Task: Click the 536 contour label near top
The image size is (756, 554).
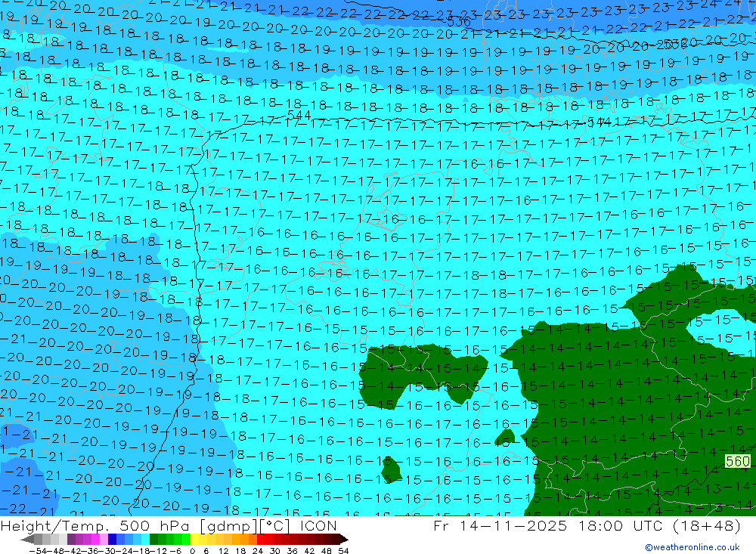Action: pyautogui.click(x=459, y=22)
